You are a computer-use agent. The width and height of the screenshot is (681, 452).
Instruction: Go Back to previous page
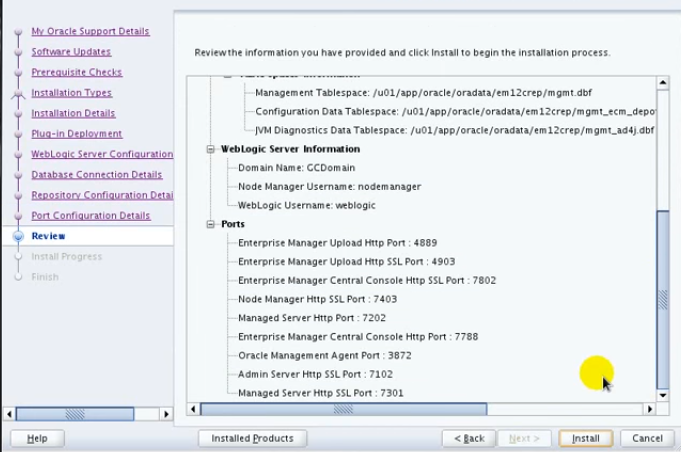469,439
